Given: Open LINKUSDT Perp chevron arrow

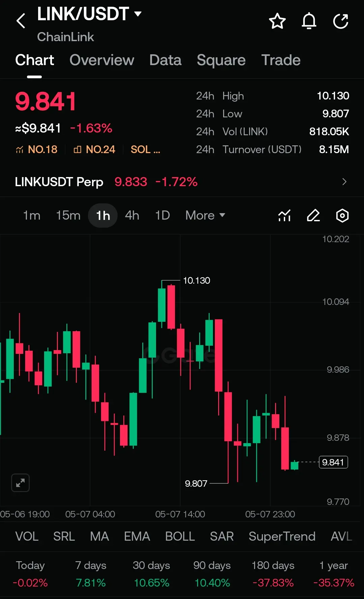Looking at the screenshot, I should 344,182.
